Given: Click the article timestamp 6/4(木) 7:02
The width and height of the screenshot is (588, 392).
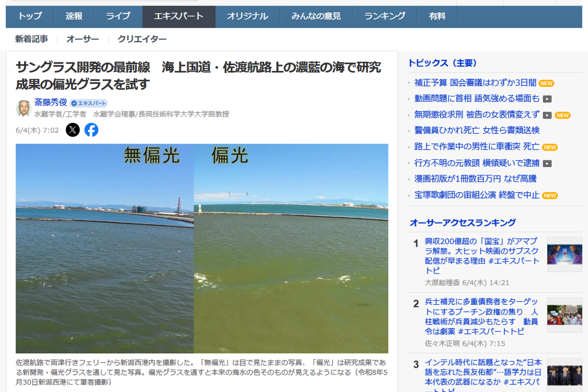Looking at the screenshot, I should point(37,130).
